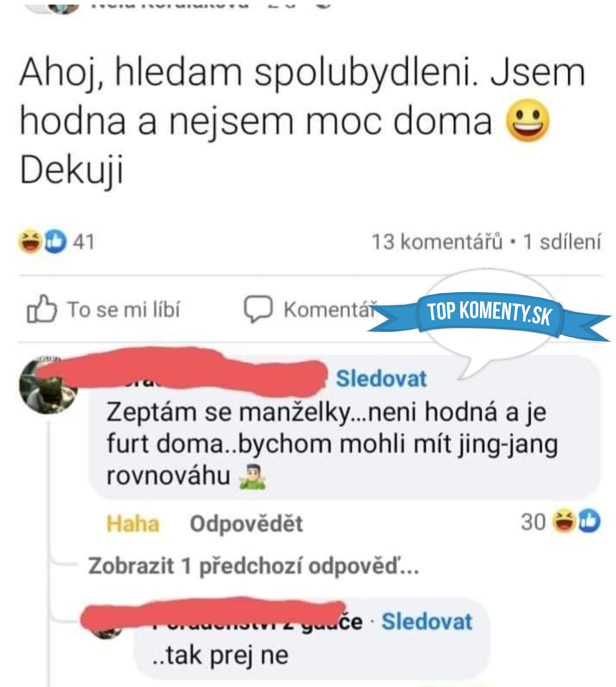Viewport: 616px width, 687px height.
Task: Click the blue like reaction icon beside 41
Action: (x=55, y=241)
